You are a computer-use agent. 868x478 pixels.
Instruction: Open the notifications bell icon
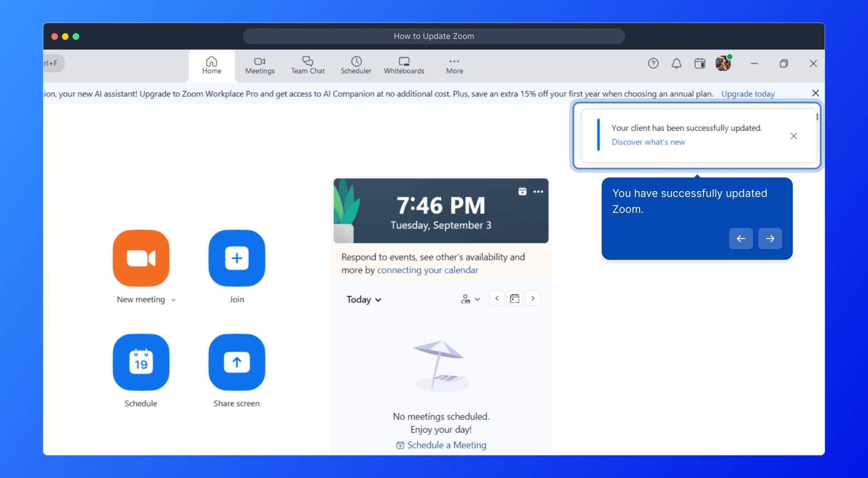(x=676, y=63)
